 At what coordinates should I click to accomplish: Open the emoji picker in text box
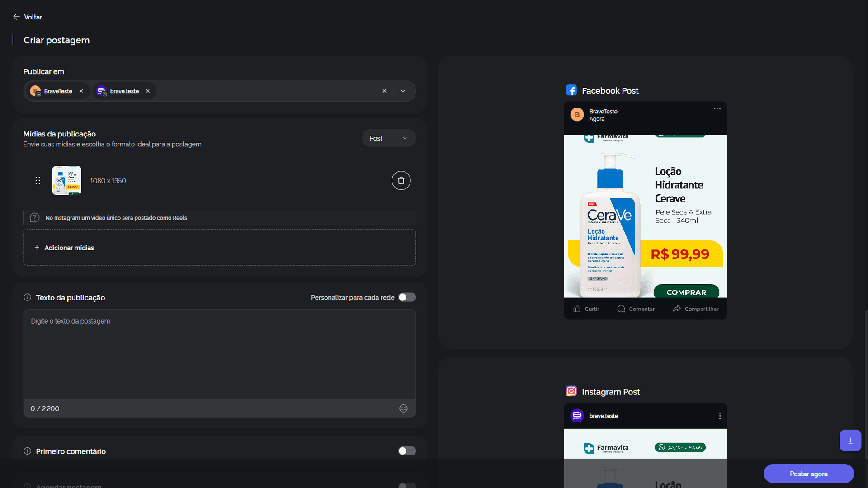coord(403,408)
